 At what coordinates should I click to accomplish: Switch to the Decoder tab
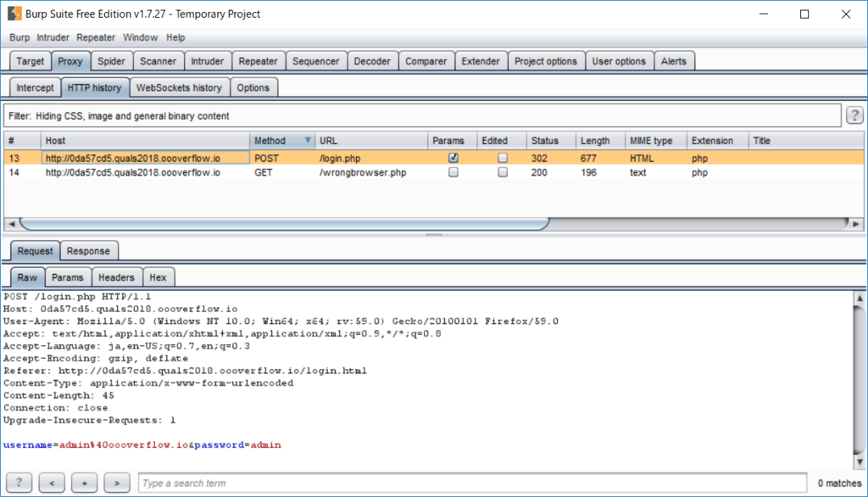point(372,61)
